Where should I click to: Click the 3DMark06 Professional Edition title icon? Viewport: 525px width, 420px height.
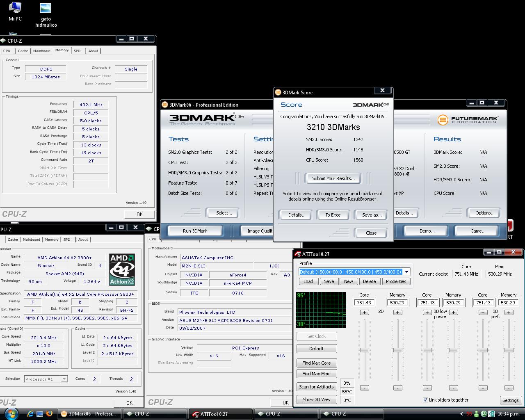click(x=165, y=105)
